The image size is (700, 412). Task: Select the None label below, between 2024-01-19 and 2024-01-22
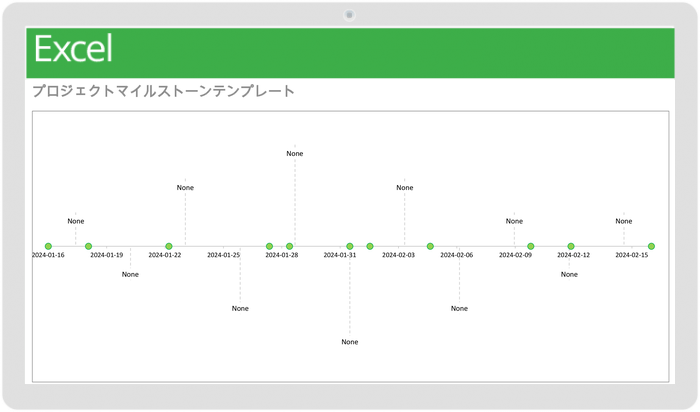130,275
